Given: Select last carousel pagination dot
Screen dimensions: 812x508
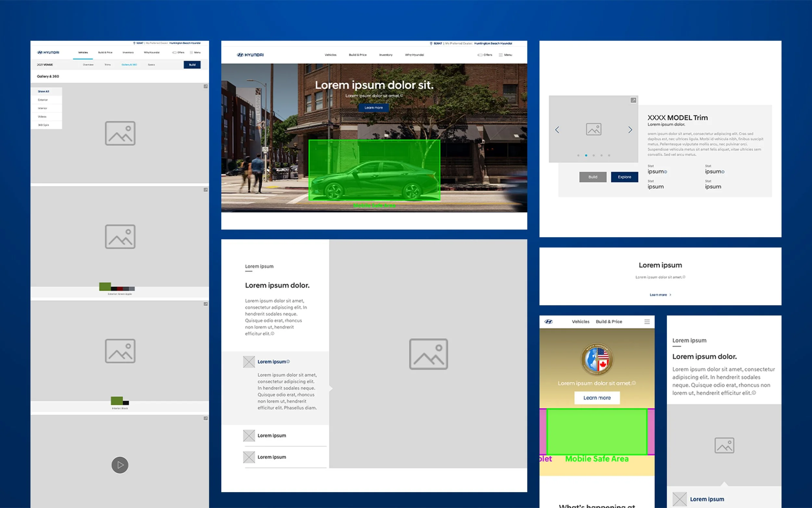Looking at the screenshot, I should (609, 155).
